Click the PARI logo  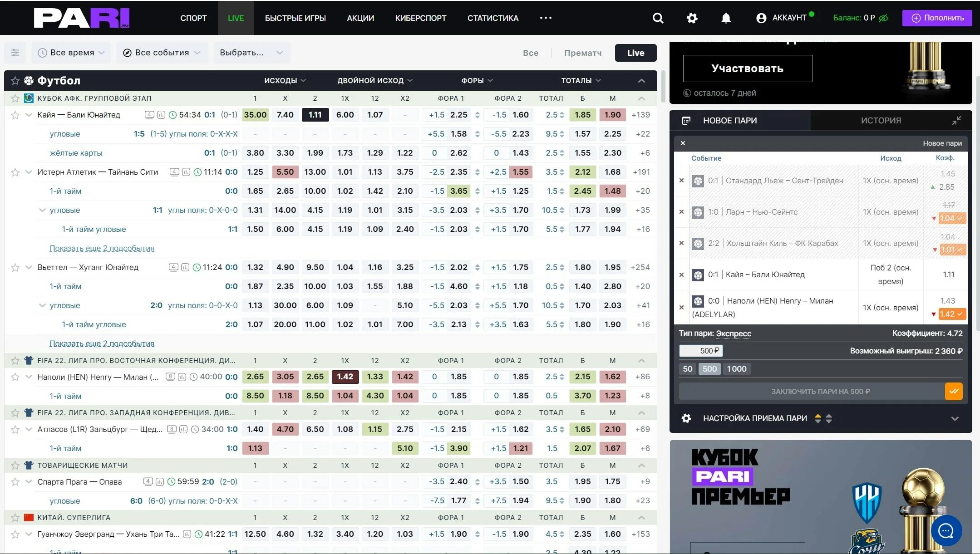click(82, 18)
